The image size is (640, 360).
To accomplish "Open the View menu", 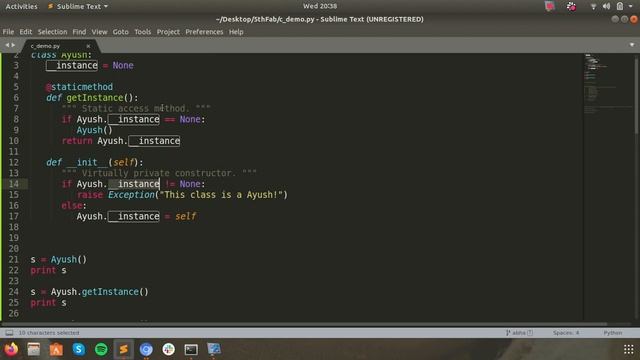I will coord(99,32).
